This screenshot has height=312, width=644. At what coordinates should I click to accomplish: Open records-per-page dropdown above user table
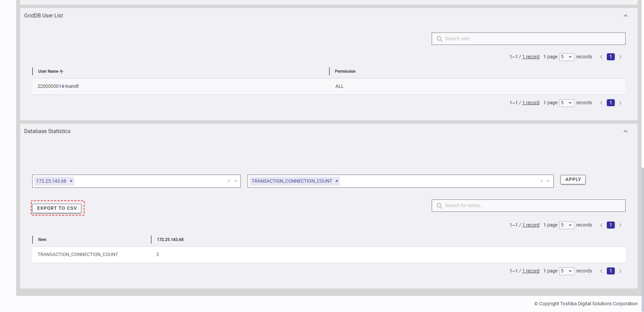(567, 57)
